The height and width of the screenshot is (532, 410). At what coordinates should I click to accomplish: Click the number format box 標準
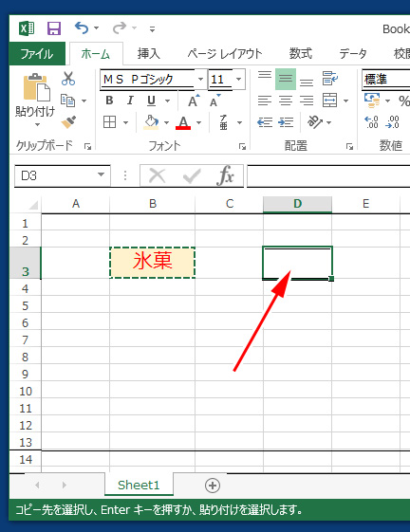click(x=386, y=80)
